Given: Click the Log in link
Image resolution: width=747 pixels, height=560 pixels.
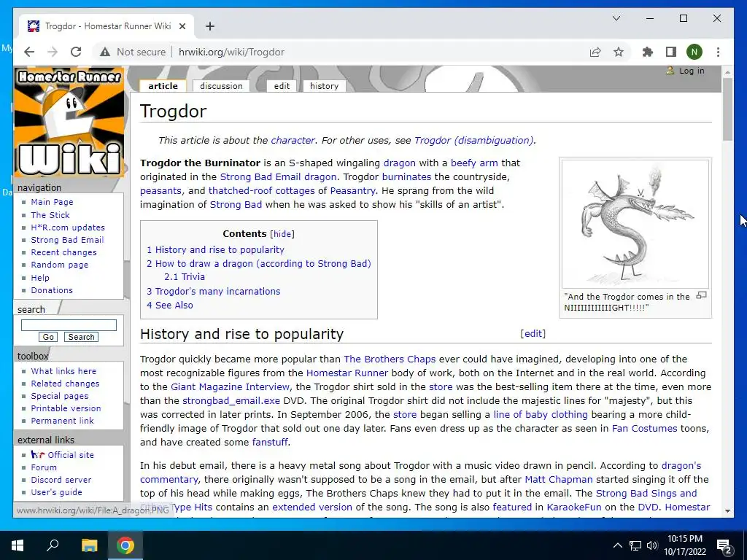Looking at the screenshot, I should coord(692,71).
